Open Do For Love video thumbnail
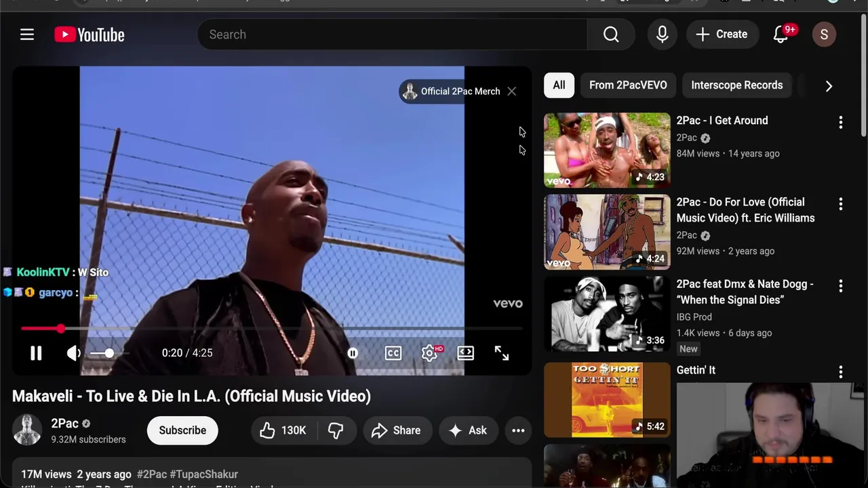 (607, 232)
